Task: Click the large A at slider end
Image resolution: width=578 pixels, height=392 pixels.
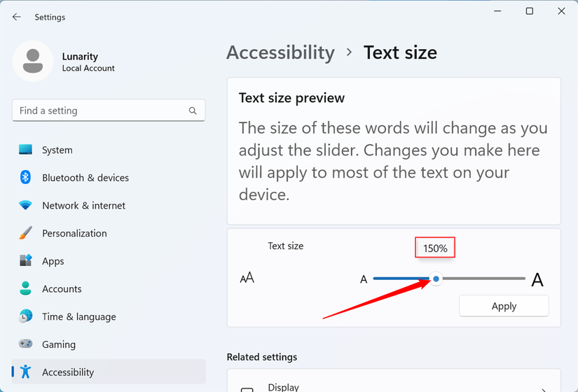Action: (537, 280)
